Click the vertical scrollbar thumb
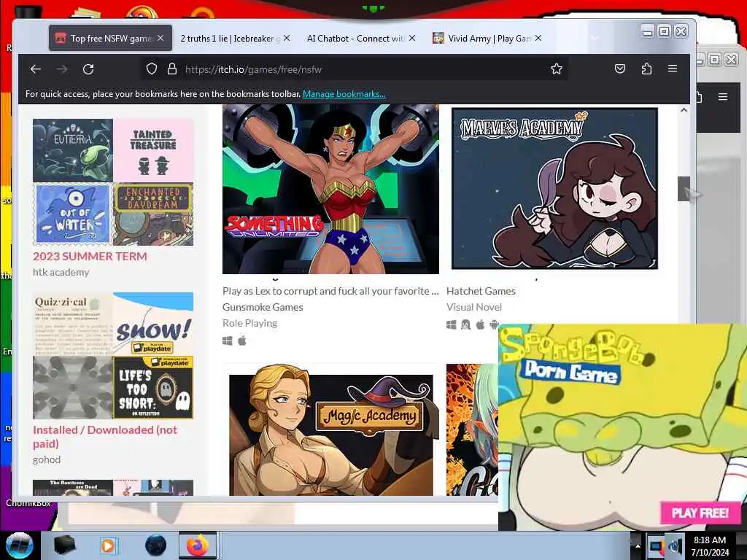This screenshot has width=747, height=560. click(x=684, y=189)
